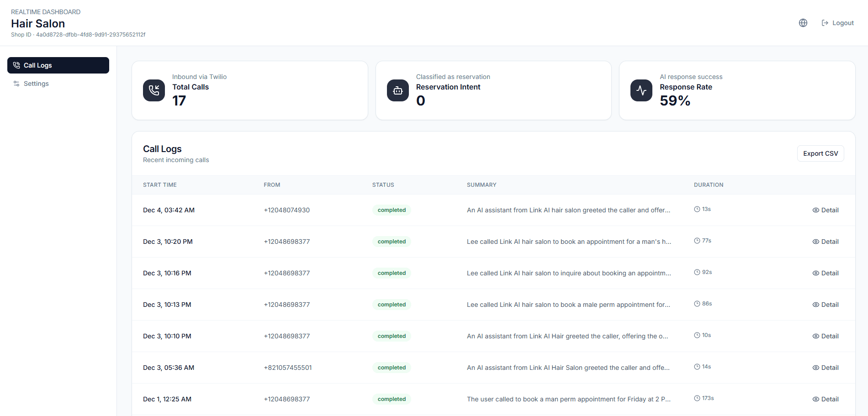Select the phone number +821057455501

[288, 367]
